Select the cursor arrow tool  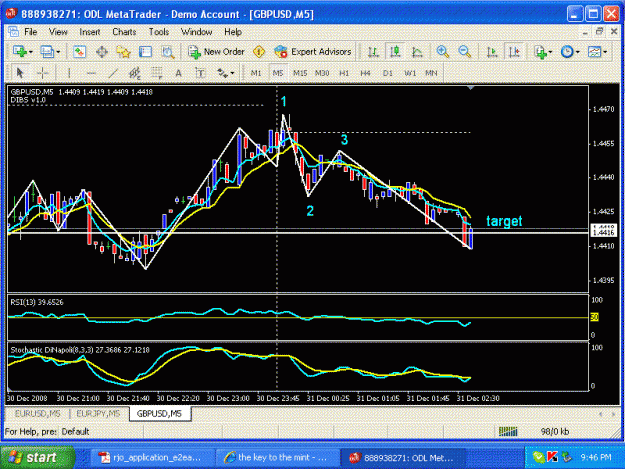[20, 73]
